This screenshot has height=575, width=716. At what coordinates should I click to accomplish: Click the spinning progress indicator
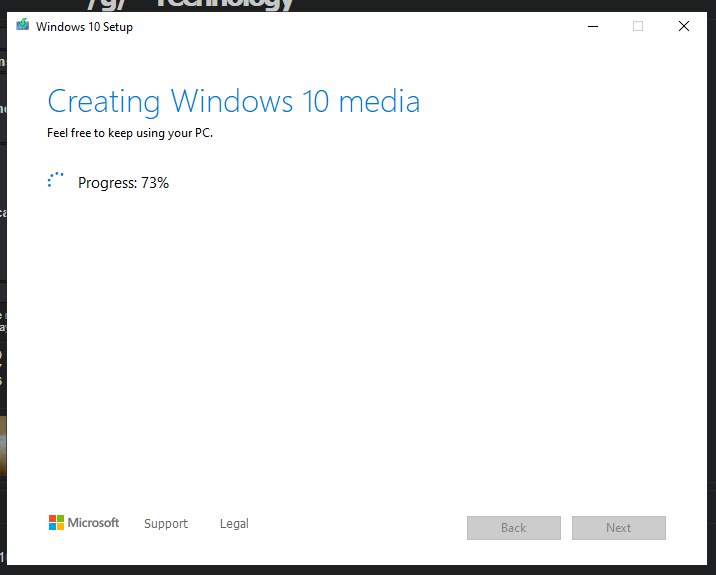56,180
